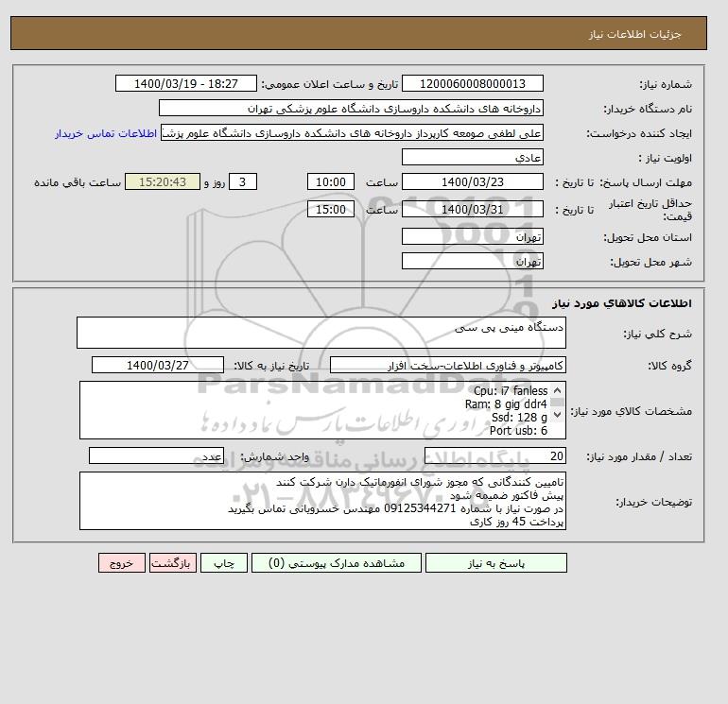Image resolution: width=728 pixels, height=704 pixels.
Task: Click the label مشخصات کالای مورد نیاز
Action: coord(631,411)
